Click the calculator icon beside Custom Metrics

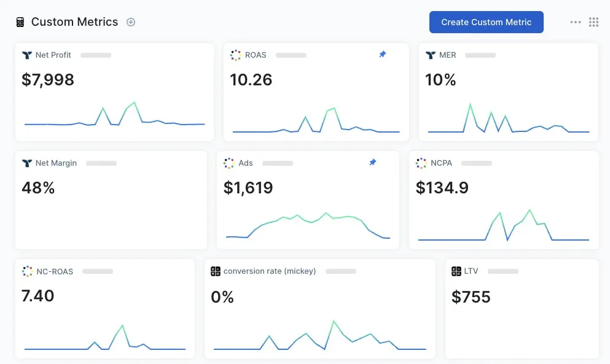pyautogui.click(x=20, y=22)
